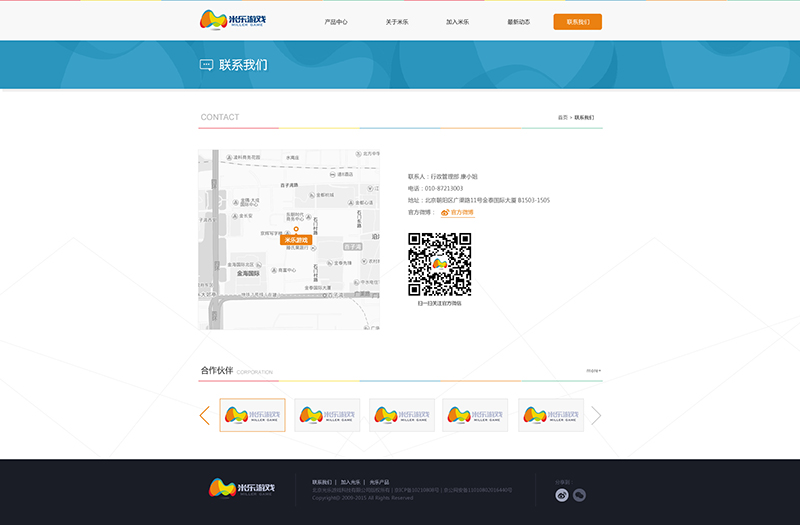Viewport: 800px width, 525px height.
Task: Click the chat bubble icon in banner
Action: (x=206, y=65)
